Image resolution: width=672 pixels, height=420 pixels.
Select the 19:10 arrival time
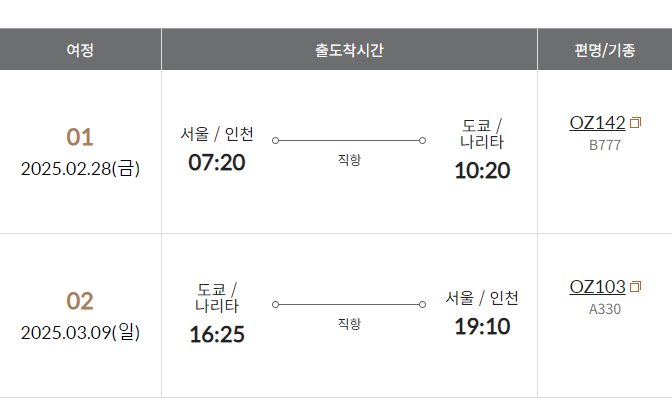click(482, 327)
